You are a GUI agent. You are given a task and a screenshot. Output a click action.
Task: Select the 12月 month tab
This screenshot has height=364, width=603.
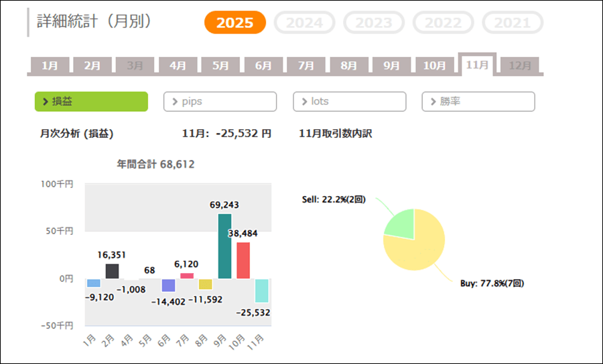click(x=520, y=66)
